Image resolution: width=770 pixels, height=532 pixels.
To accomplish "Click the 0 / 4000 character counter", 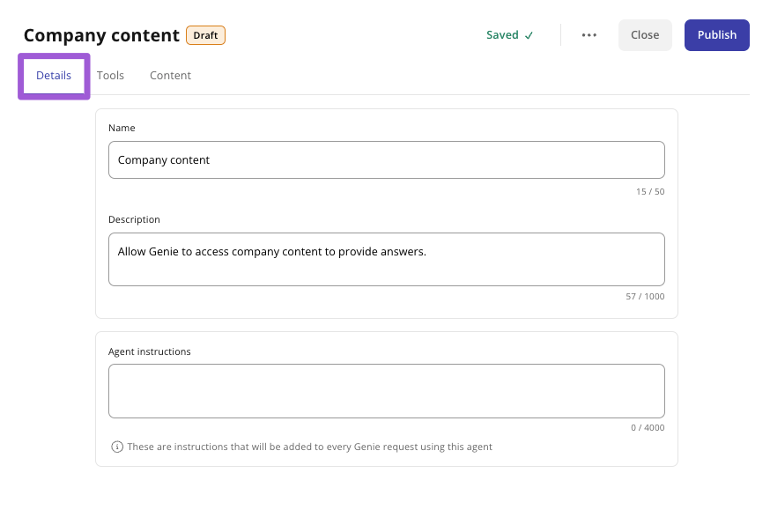I will coord(648,427).
